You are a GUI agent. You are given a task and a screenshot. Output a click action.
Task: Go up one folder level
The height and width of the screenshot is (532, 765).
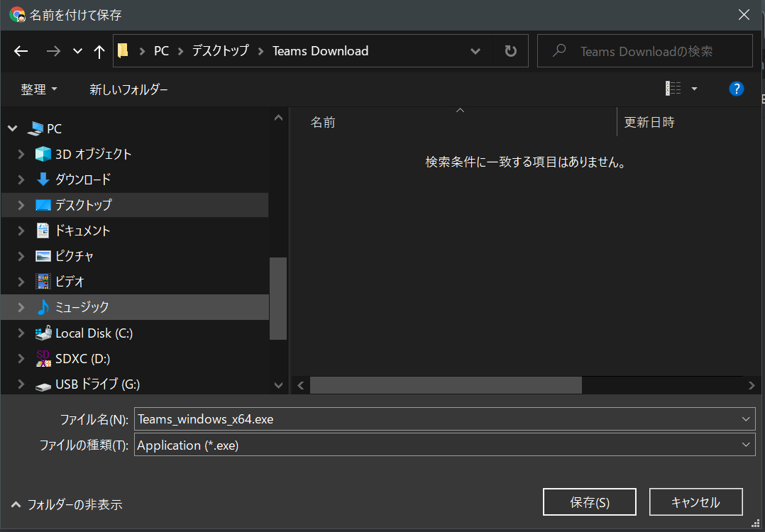[99, 51]
